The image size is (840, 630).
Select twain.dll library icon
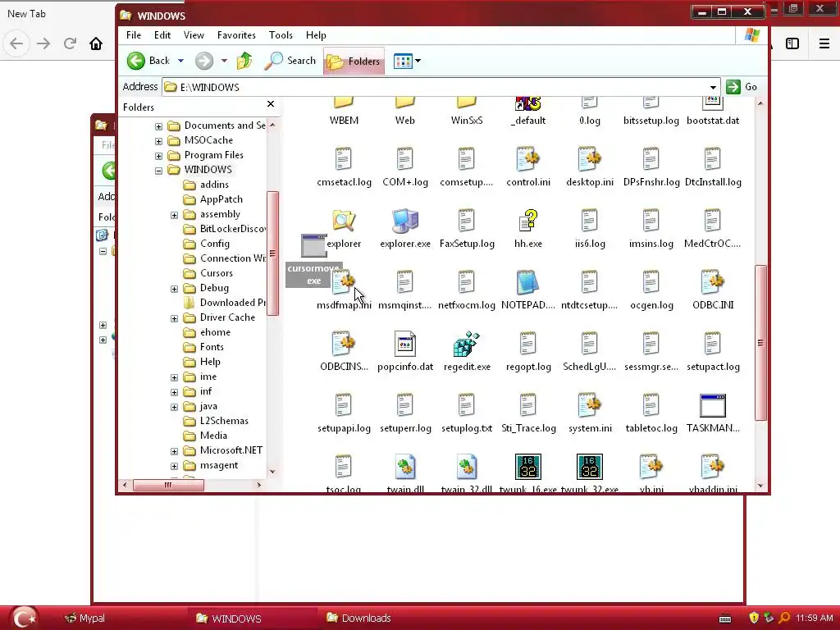click(x=405, y=467)
